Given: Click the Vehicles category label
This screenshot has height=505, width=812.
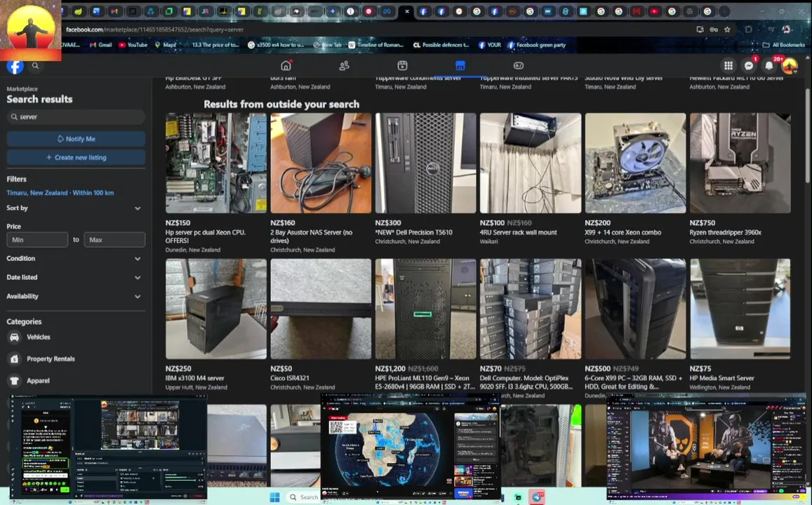Looking at the screenshot, I should [x=39, y=337].
